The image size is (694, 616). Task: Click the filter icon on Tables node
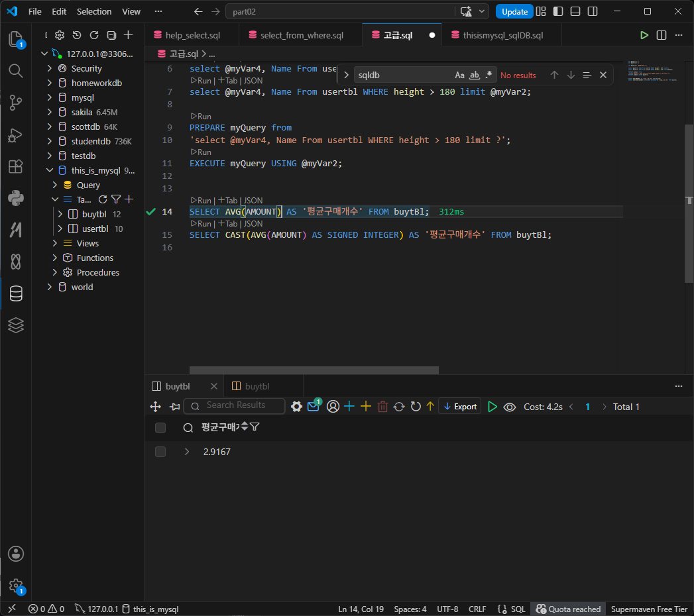tap(116, 199)
